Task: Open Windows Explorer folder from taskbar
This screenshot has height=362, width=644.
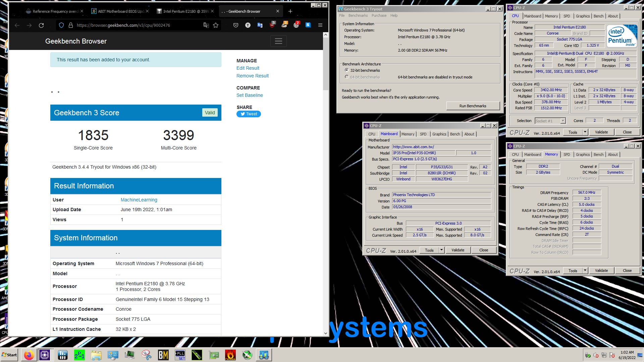Action: [x=96, y=355]
